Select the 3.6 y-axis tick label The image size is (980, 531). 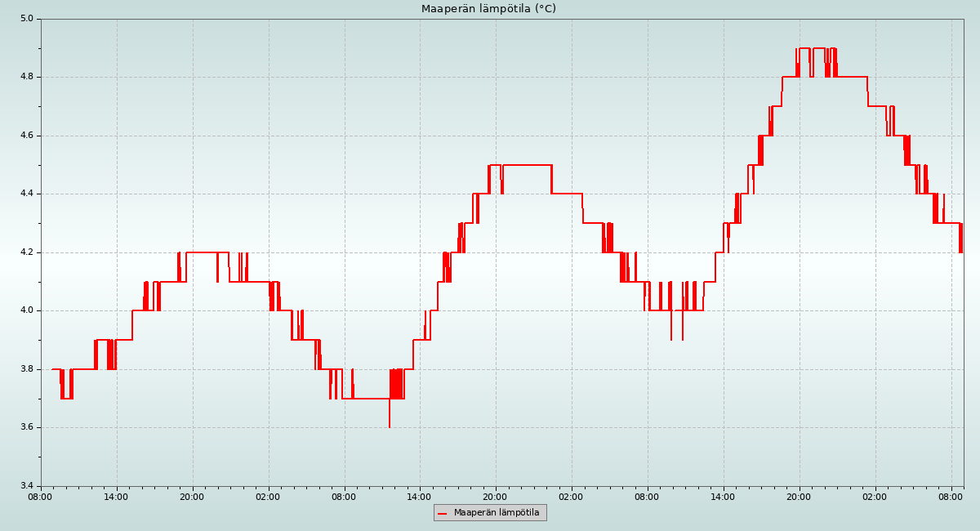tap(25, 427)
